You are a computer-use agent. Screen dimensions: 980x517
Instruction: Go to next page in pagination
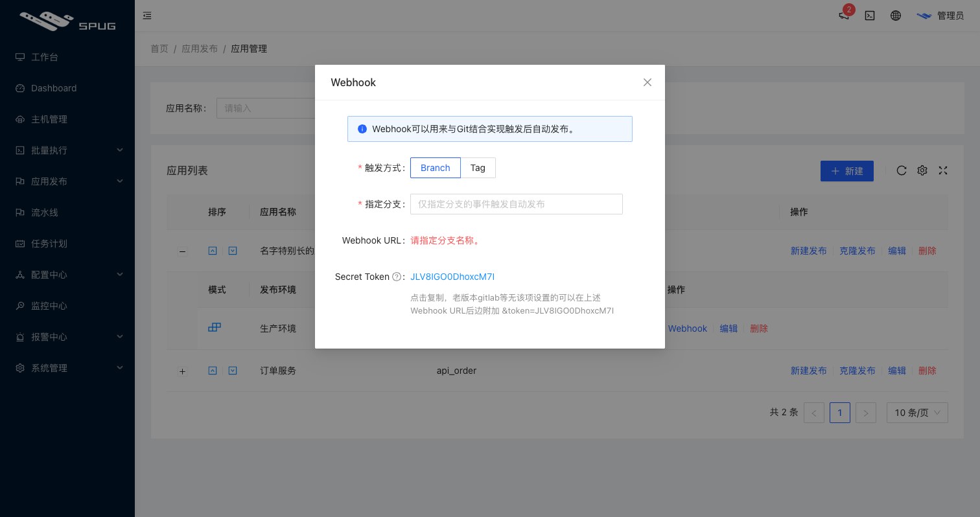pyautogui.click(x=866, y=413)
